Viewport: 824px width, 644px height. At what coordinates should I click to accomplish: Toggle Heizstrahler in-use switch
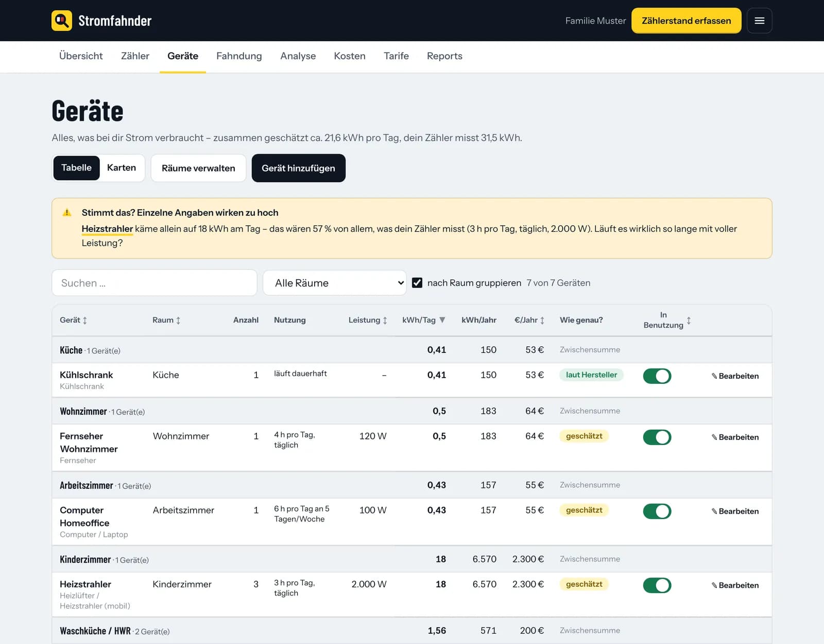click(657, 586)
